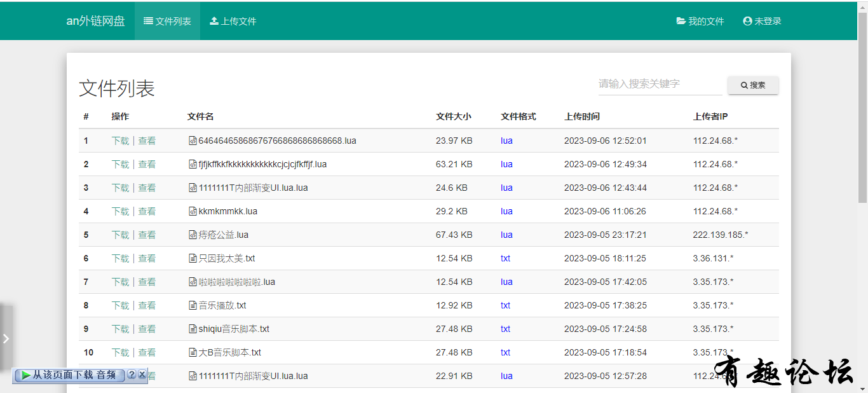View 大B音乐脚本.txt
The image size is (868, 393).
[x=147, y=352]
